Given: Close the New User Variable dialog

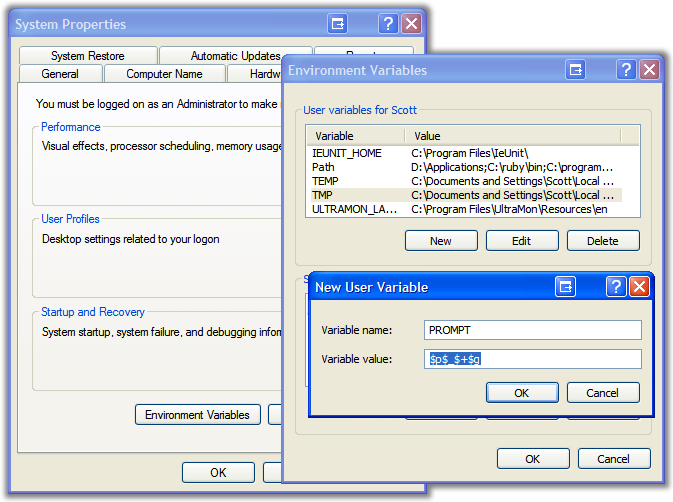Looking at the screenshot, I should pyautogui.click(x=639, y=287).
